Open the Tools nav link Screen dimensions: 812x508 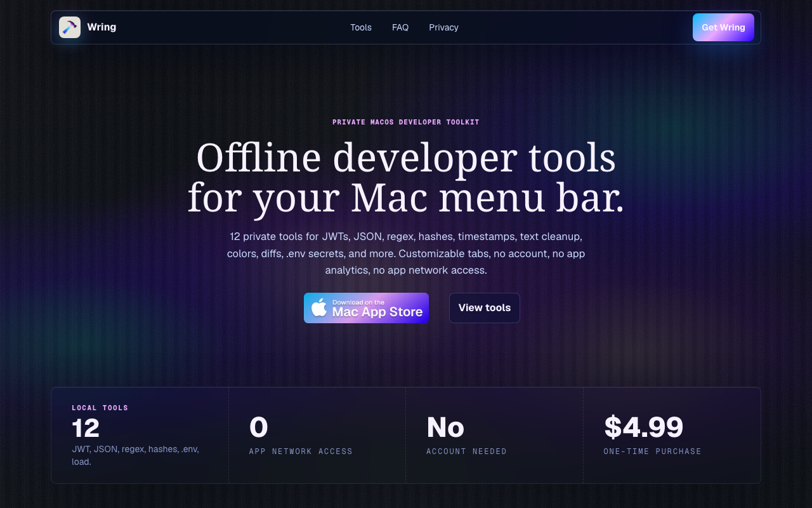[361, 27]
